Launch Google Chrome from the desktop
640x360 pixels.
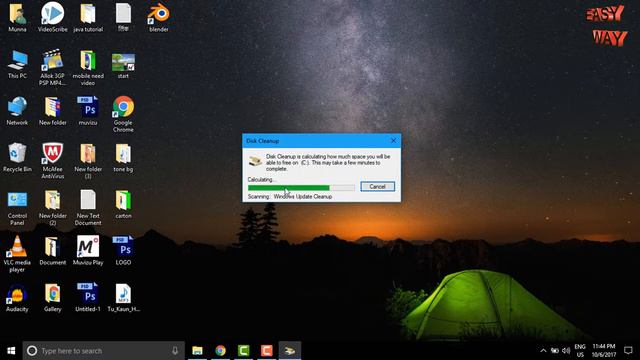tap(123, 114)
